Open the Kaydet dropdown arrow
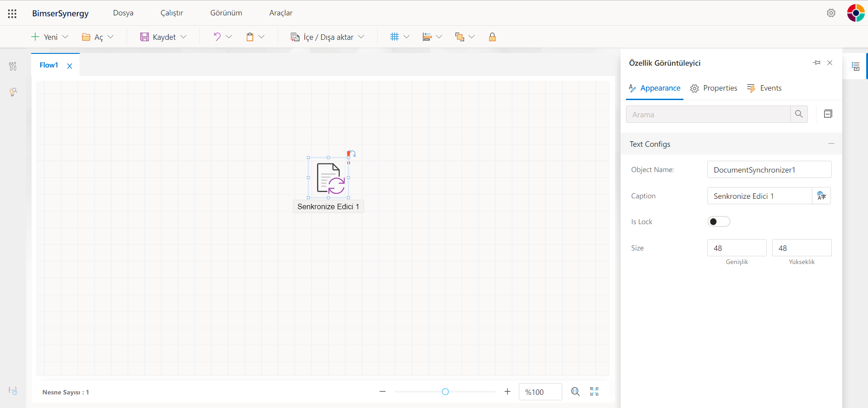The width and height of the screenshot is (868, 408). [x=183, y=37]
